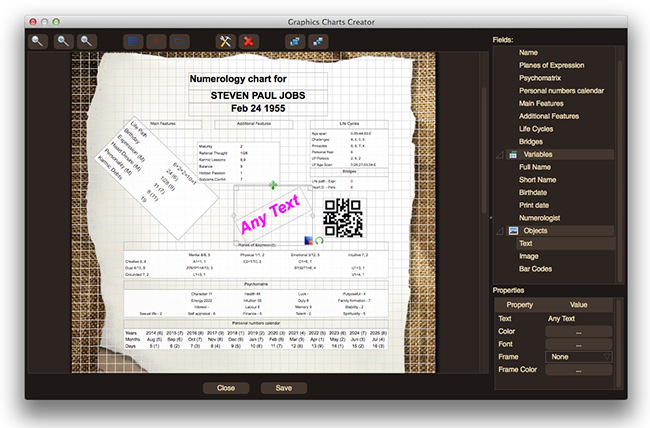Select the Planes of Expression field
The width and height of the screenshot is (650, 428).
551,66
